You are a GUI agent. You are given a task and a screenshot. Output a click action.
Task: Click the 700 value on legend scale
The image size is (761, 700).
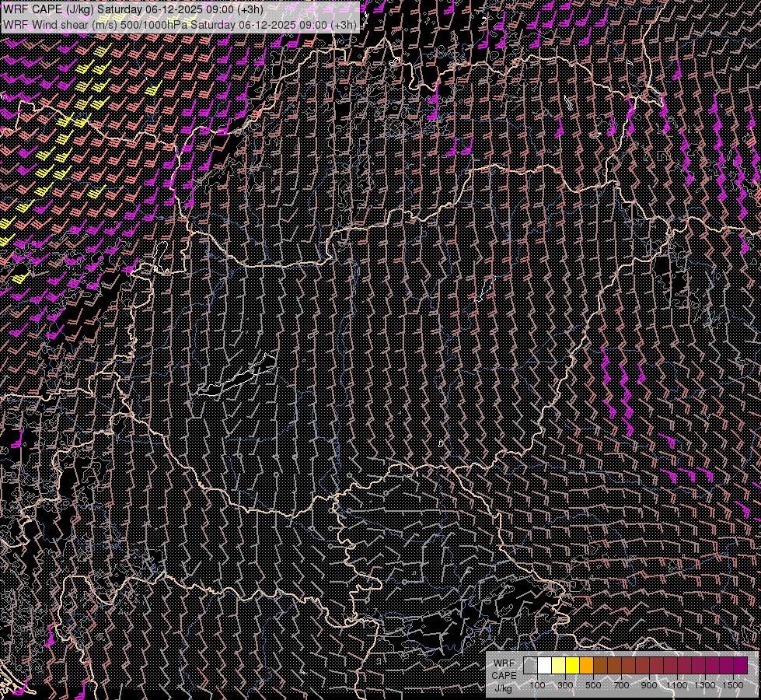coord(621,685)
